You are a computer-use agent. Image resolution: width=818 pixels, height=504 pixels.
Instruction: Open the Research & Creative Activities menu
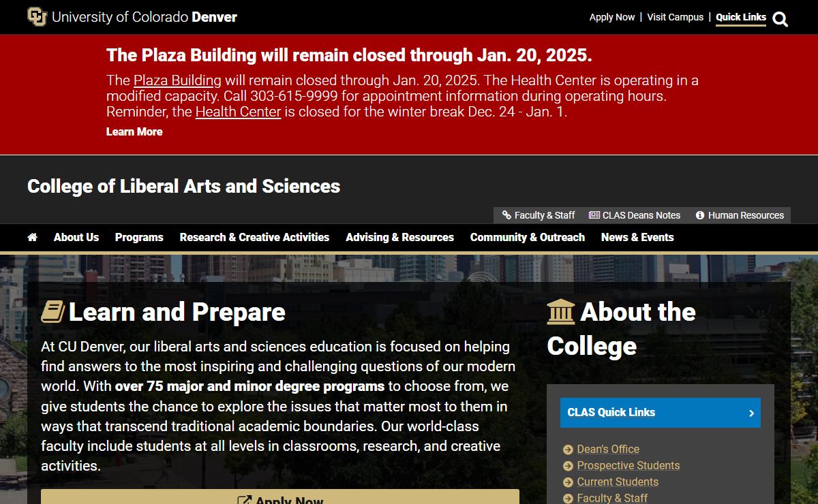pyautogui.click(x=254, y=237)
